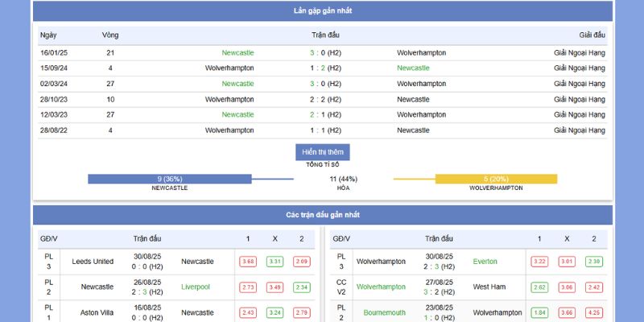Click the 3.66 odds box
The width and height of the screenshot is (644, 322).
point(567,313)
